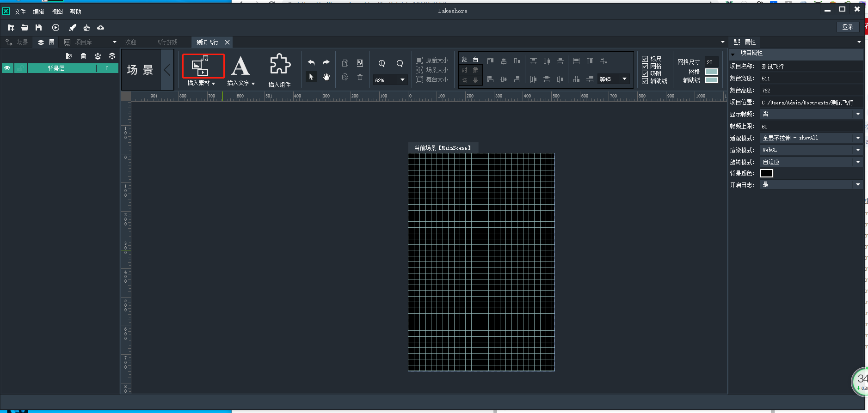
Task: Fit view to 场景大小
Action: (x=432, y=70)
